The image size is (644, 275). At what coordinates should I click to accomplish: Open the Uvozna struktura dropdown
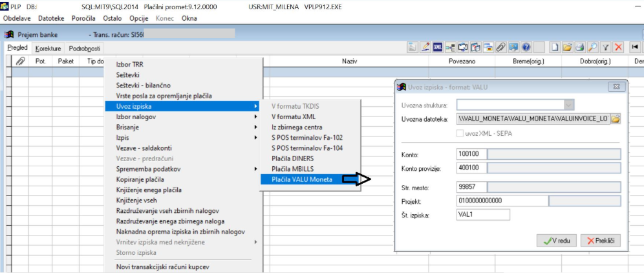pos(569,105)
